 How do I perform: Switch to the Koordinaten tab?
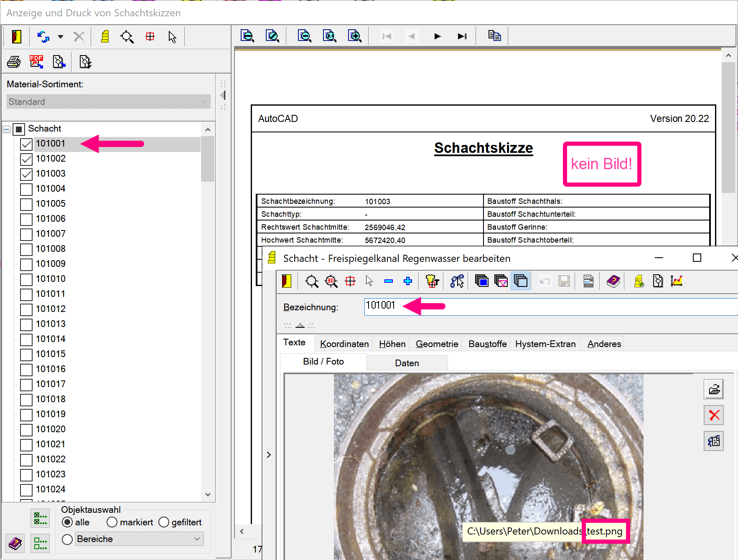(x=344, y=344)
